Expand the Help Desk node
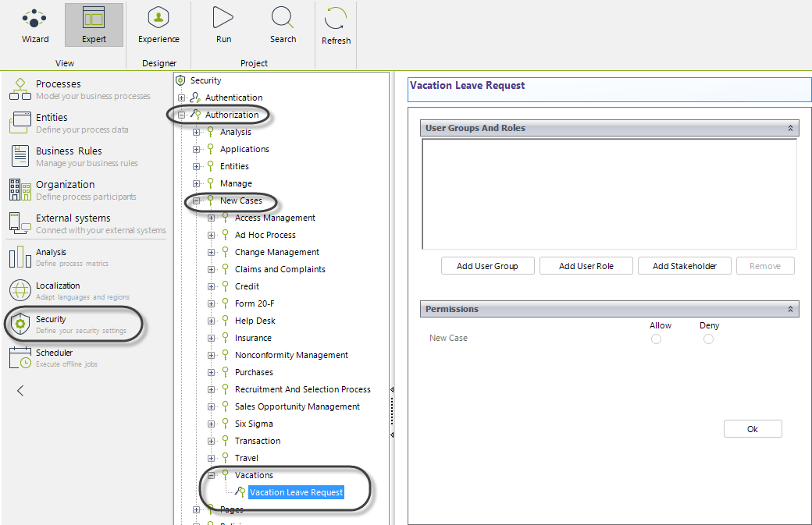812x525 pixels. click(212, 321)
